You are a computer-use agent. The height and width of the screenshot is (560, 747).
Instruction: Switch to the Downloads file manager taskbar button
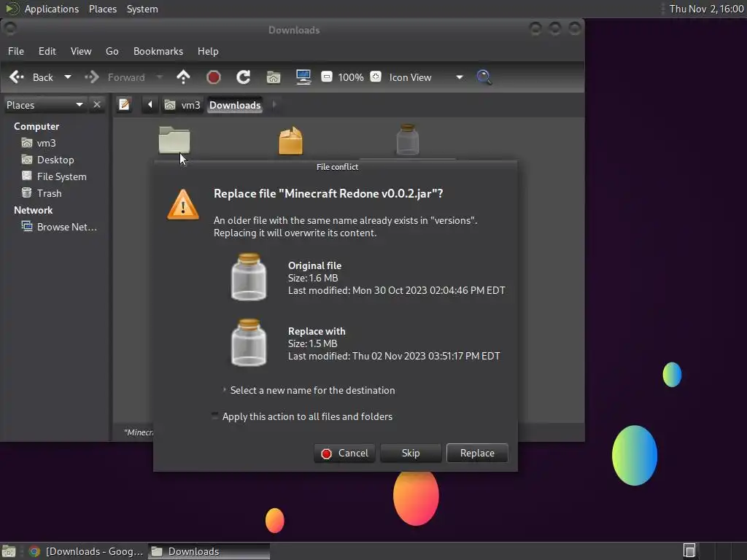tap(209, 551)
